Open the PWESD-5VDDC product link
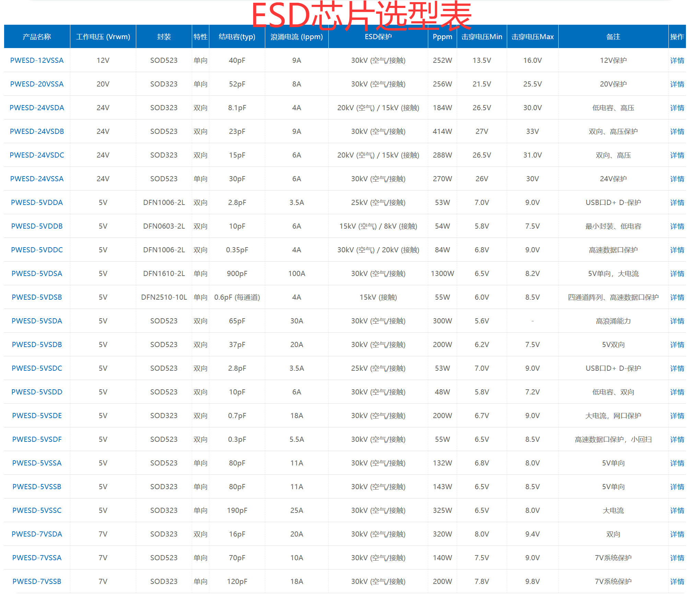The width and height of the screenshot is (700, 598). pyautogui.click(x=37, y=250)
